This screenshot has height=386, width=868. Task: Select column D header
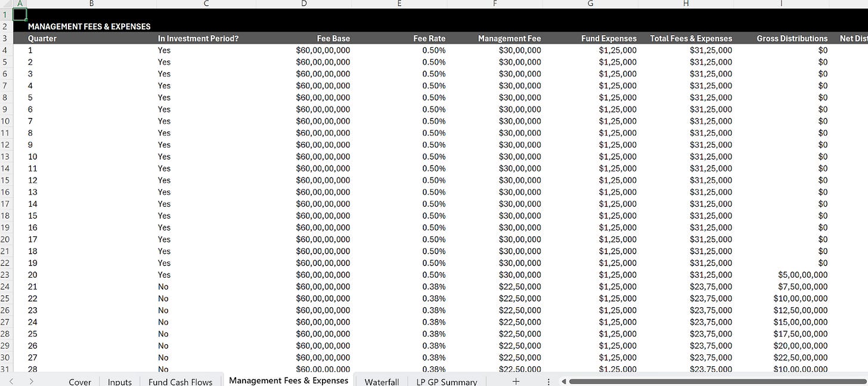304,4
